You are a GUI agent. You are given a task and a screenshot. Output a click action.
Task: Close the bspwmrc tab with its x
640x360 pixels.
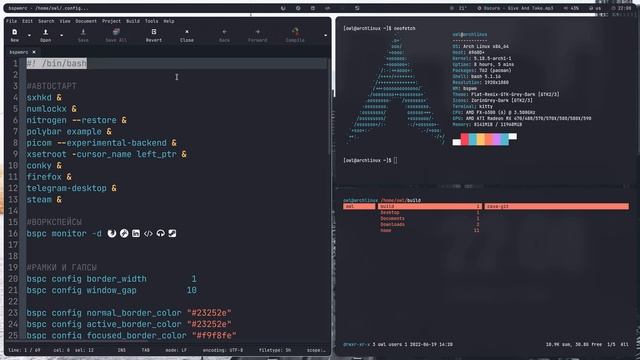point(34,52)
